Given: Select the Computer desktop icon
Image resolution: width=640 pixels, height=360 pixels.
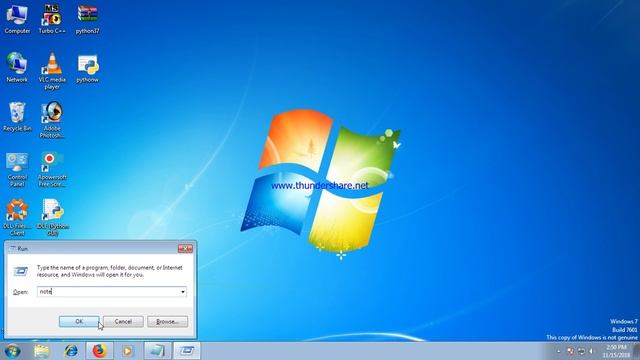Looking at the screenshot, I should coord(17,19).
